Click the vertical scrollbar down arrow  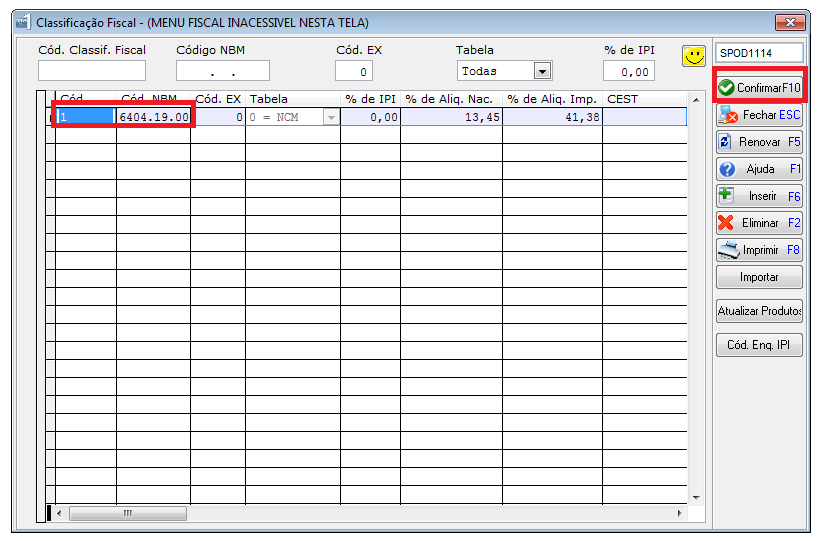click(696, 498)
